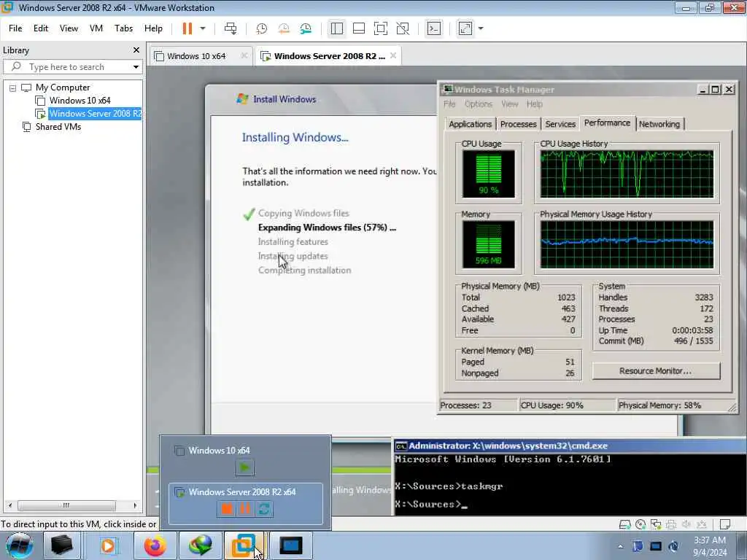The height and width of the screenshot is (560, 747).
Task: Select Windows Server 2008 R2 x64 preview entry
Action: tap(245, 504)
